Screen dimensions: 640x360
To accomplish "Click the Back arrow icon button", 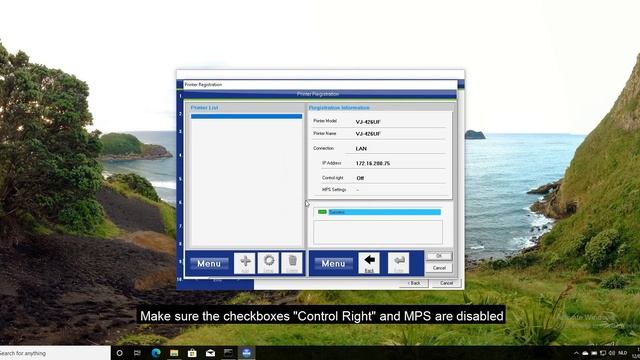I will [369, 263].
